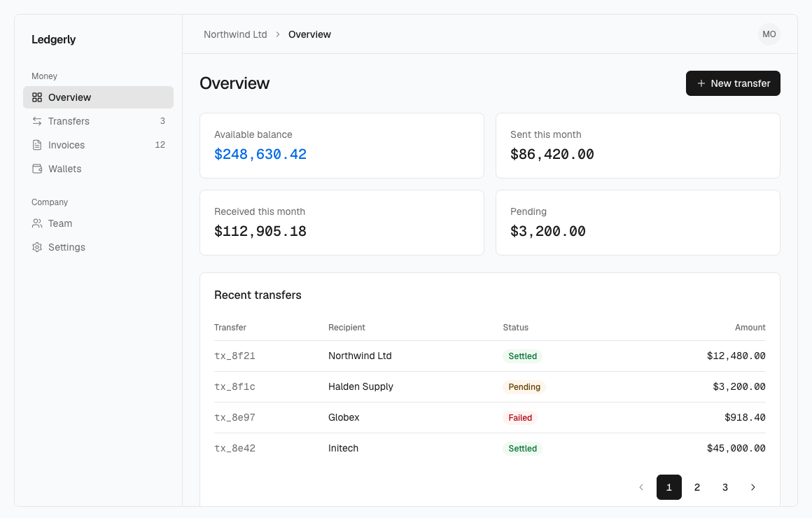Viewport: 812px width, 518px height.
Task: Open the Wallets sidebar item
Action: coord(99,169)
